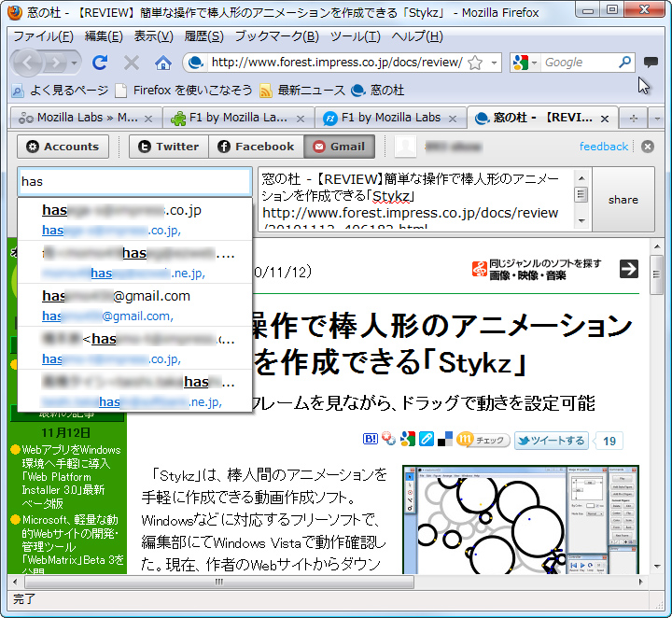The width and height of the screenshot is (672, 618).
Task: Close the F1 share panel
Action: click(x=648, y=147)
